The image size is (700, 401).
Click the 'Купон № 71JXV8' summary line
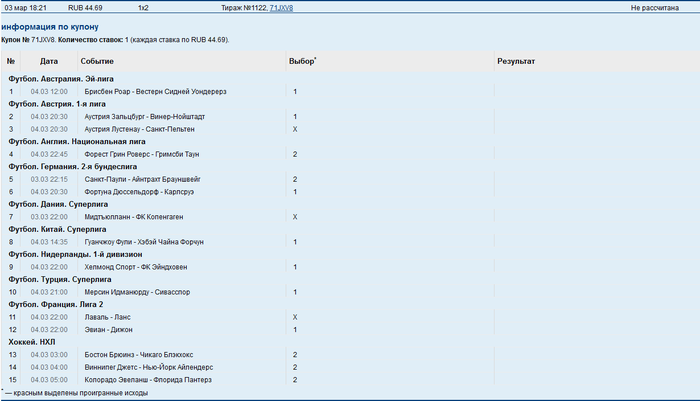coord(115,40)
